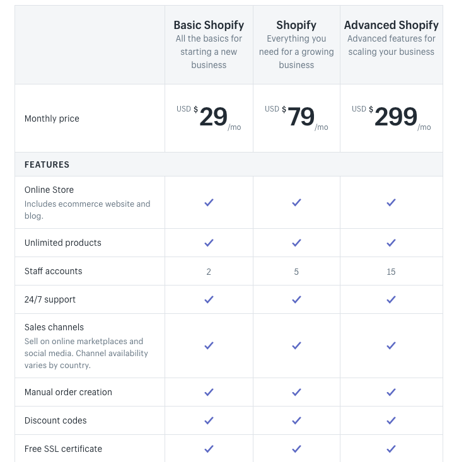Viewport: 476px width, 462px height.
Task: Click the $299 per month price
Action: coord(395,117)
